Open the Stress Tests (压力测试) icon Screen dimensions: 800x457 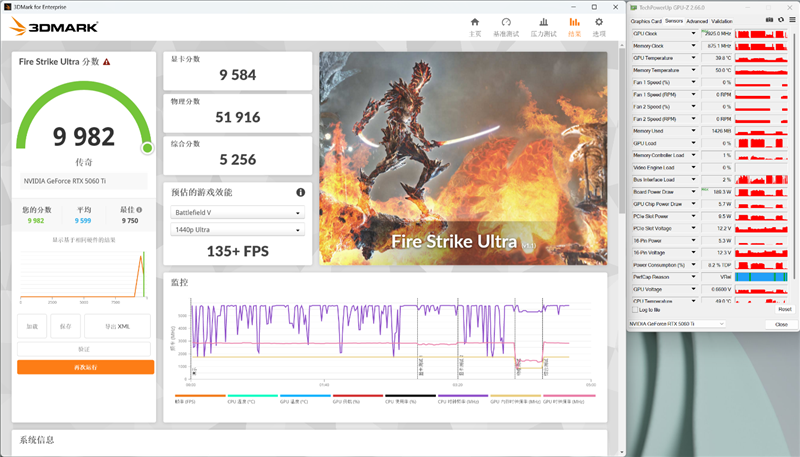point(543,26)
